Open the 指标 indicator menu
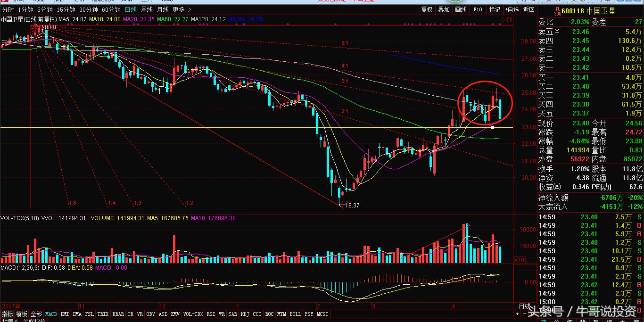Screen dimensions: 644x322 (8, 314)
